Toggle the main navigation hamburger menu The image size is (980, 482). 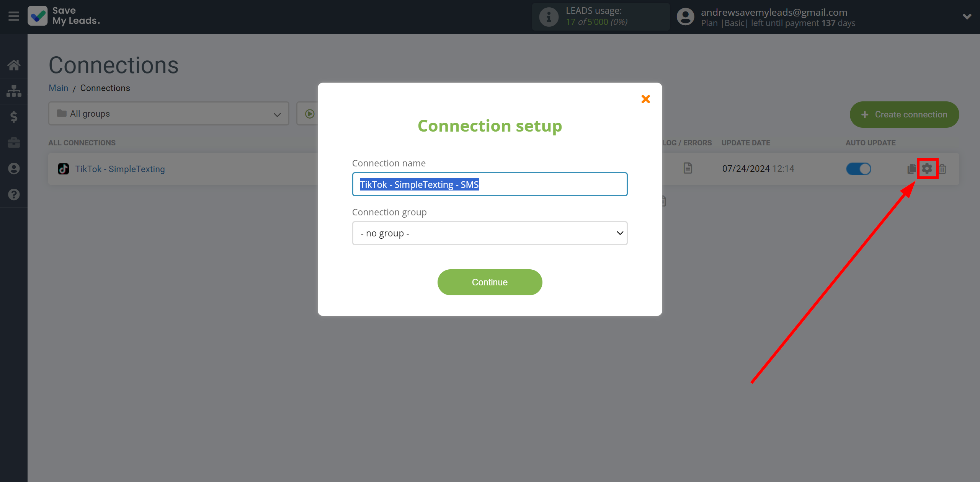point(14,16)
